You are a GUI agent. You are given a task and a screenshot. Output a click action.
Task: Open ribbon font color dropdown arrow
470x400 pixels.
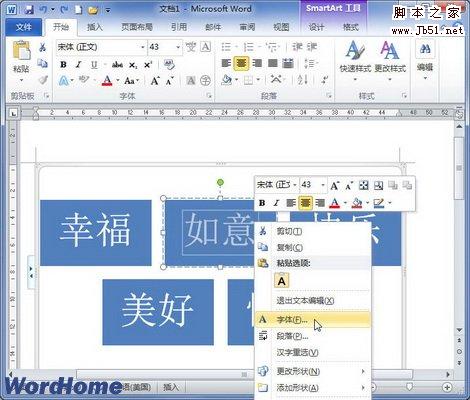(118, 80)
